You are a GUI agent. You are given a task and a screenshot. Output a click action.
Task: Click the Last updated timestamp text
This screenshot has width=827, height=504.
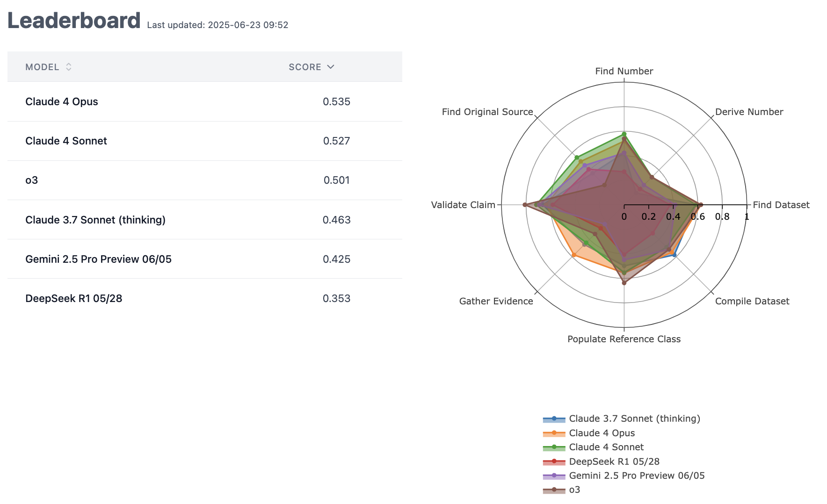tap(217, 25)
